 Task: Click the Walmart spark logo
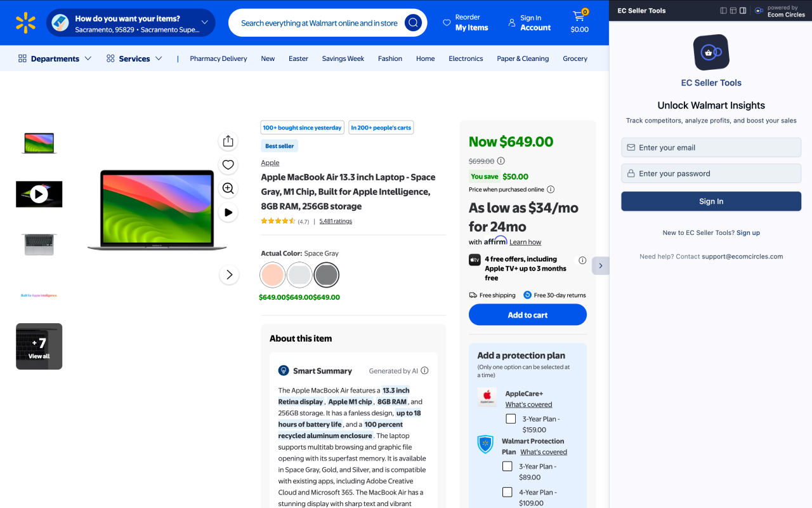(25, 23)
